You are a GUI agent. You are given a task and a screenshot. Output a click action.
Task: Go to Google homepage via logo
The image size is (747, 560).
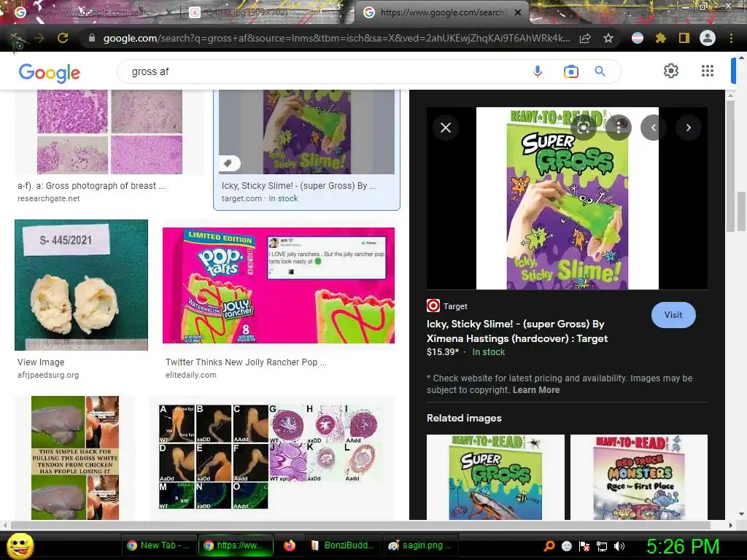[x=50, y=72]
